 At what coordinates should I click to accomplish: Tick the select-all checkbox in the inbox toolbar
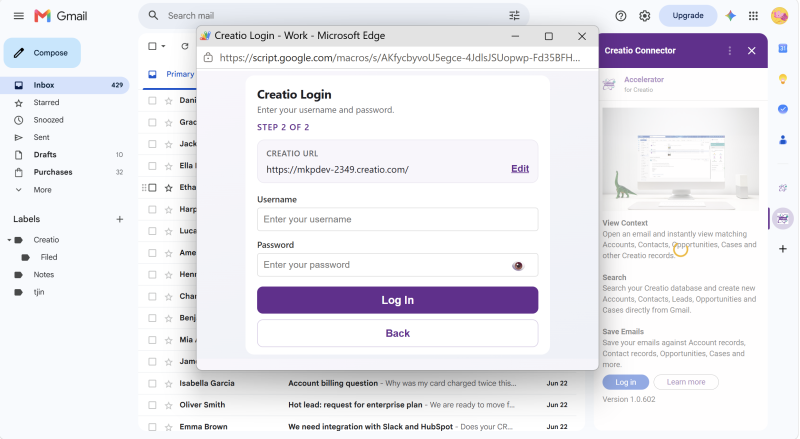pos(152,46)
